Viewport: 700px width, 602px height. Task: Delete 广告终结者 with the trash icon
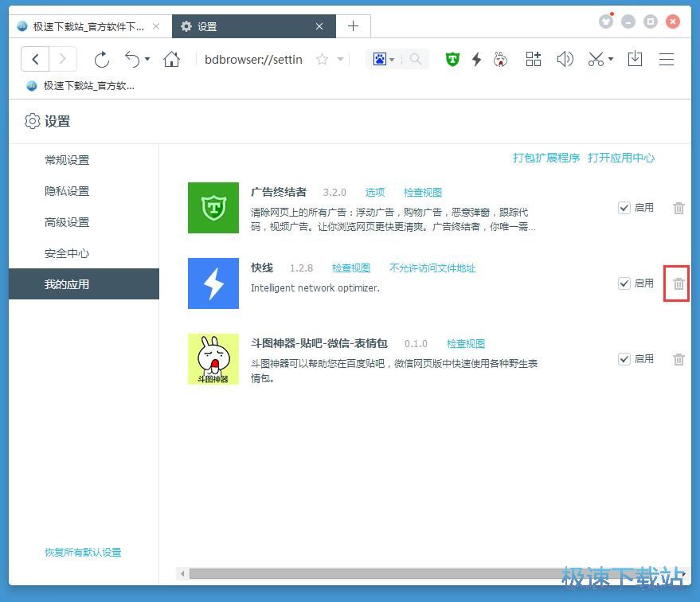[678, 208]
